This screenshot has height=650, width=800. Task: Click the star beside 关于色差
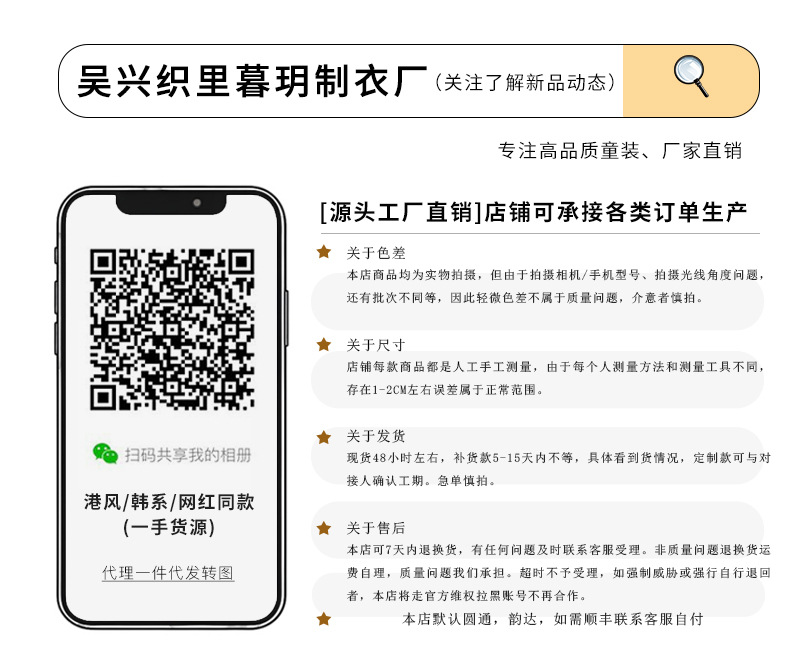324,252
